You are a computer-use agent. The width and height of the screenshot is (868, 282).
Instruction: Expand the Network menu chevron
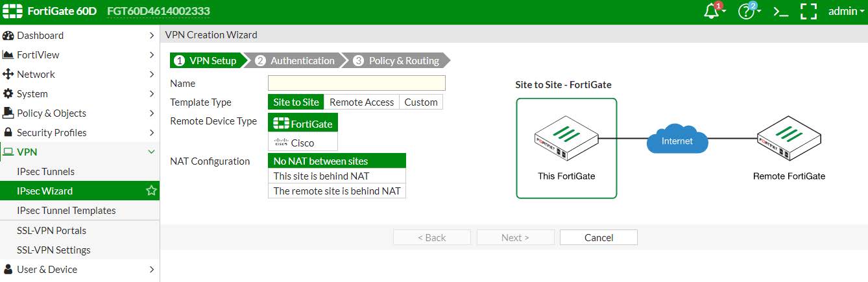pyautogui.click(x=152, y=74)
